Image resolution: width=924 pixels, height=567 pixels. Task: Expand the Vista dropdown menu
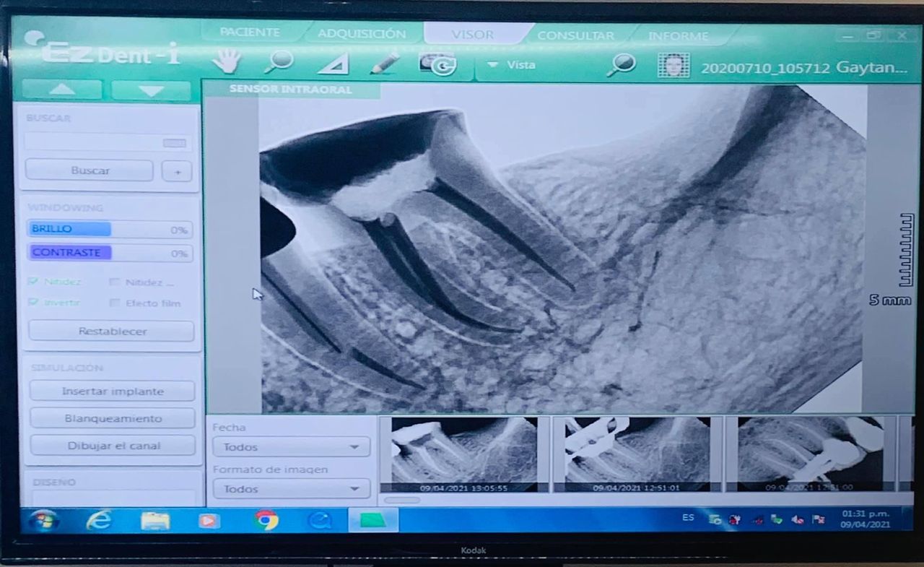point(511,65)
